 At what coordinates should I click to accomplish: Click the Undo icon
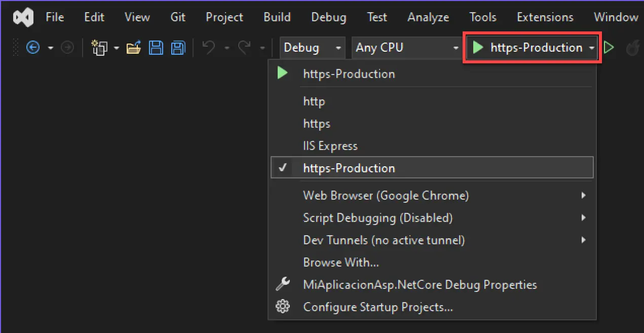tap(207, 47)
